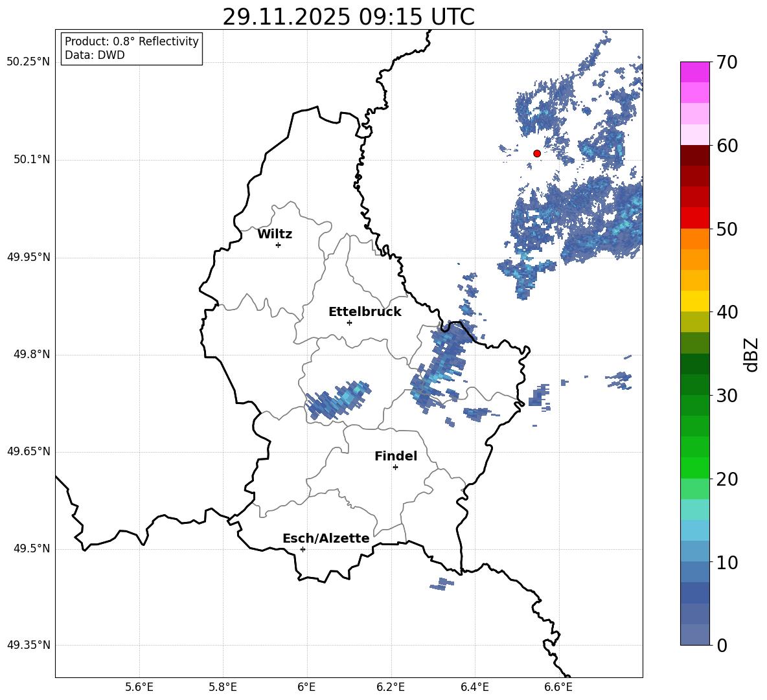The image size is (767, 700).
Task: Click the 20 value on the colorbar
Action: (727, 479)
